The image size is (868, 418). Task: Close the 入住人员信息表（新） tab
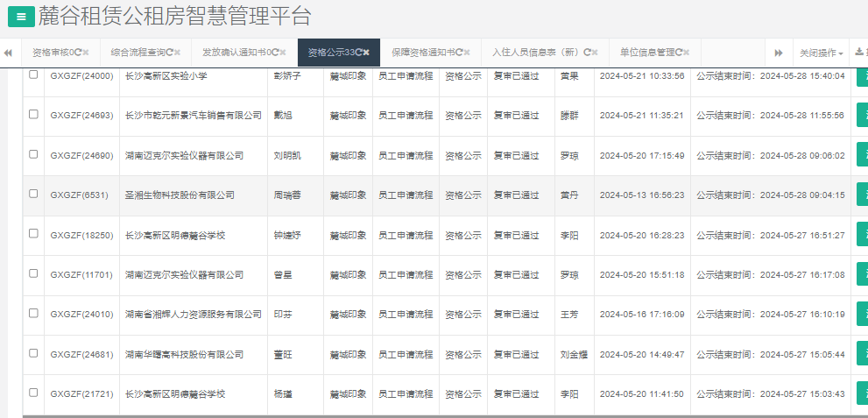(595, 53)
